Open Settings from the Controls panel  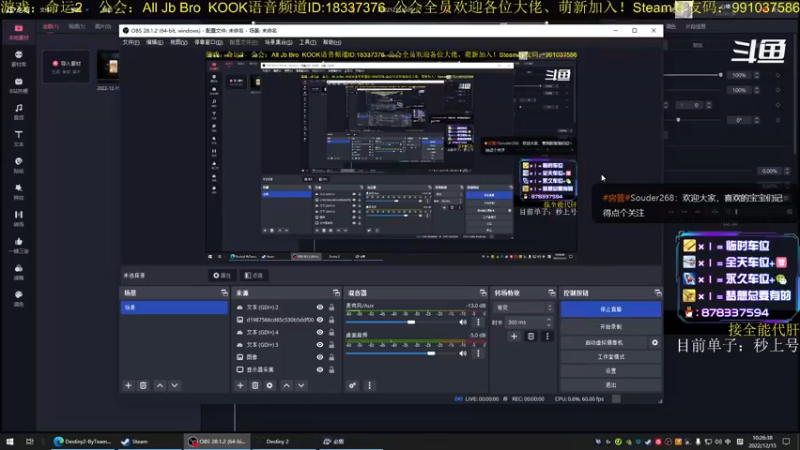[611, 371]
